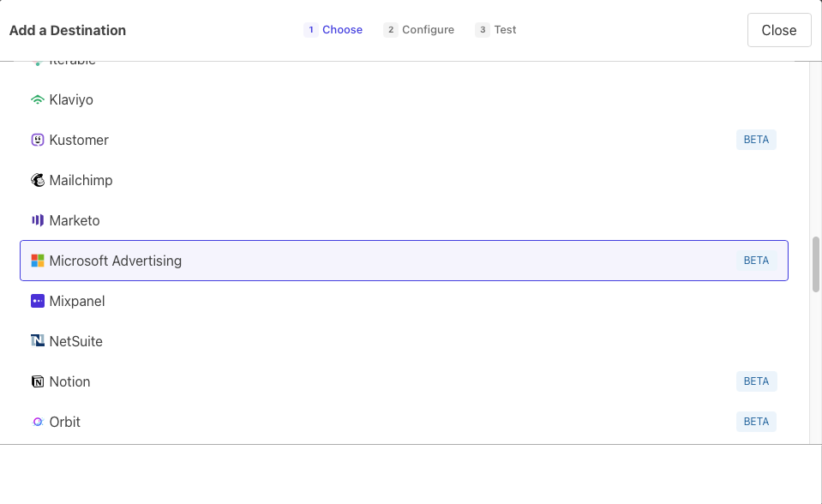Click the Mailchimp monkey icon
Screen dimensions: 822x504
click(37, 181)
